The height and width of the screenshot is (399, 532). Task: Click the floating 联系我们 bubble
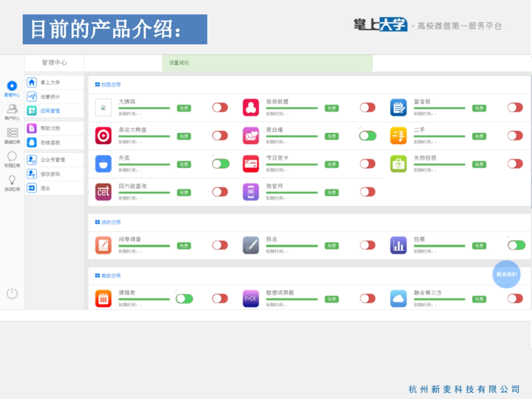point(506,274)
